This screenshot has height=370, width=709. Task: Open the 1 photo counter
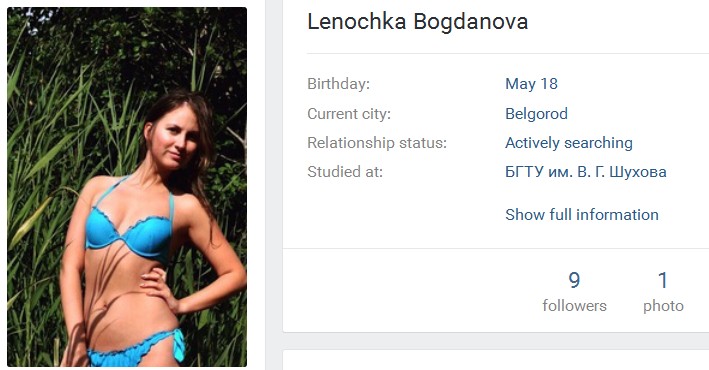[663, 292]
